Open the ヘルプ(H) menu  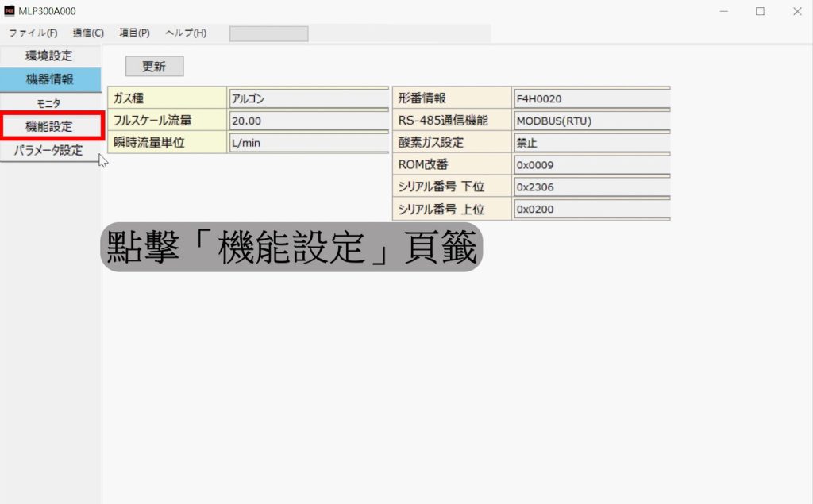click(186, 33)
